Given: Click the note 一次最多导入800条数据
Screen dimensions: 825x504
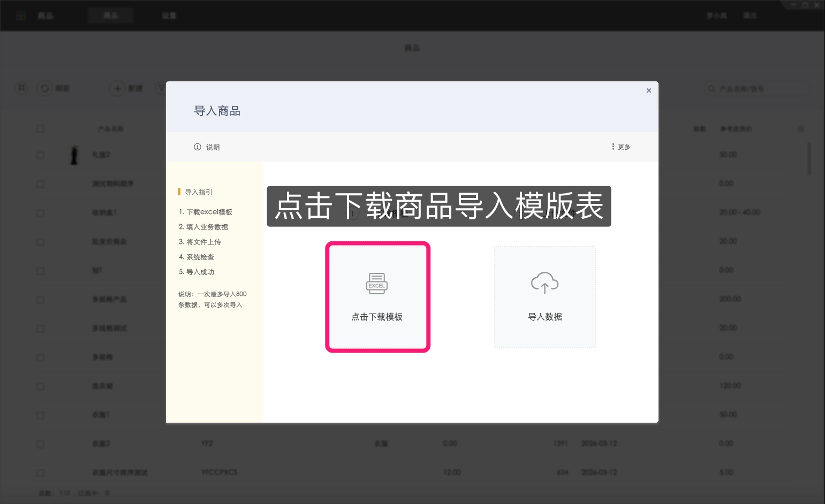Looking at the screenshot, I should pyautogui.click(x=213, y=300).
